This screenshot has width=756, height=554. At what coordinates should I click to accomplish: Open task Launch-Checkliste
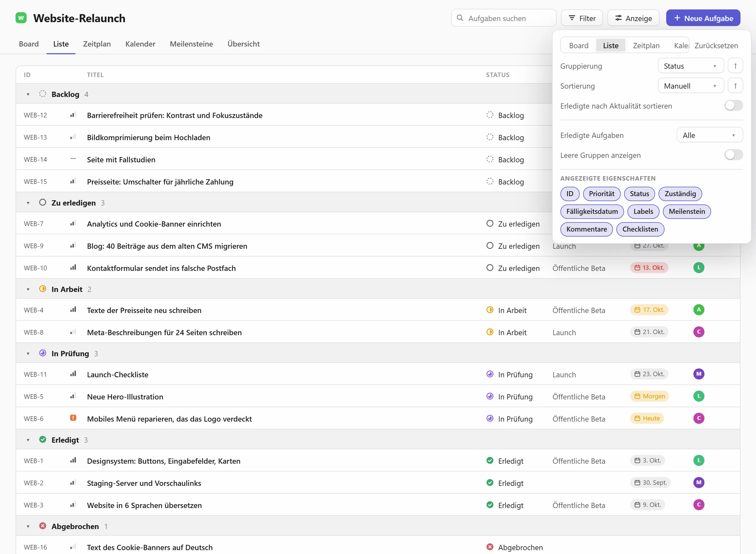(x=118, y=374)
